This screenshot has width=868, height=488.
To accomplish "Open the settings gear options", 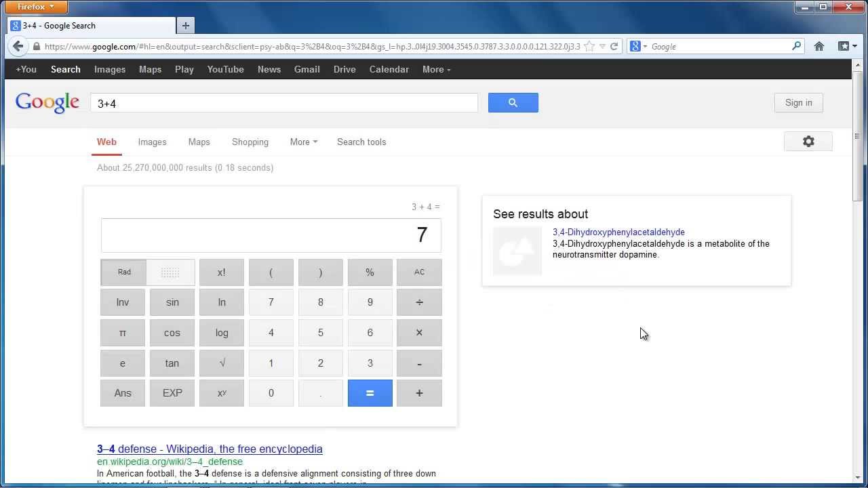I will pos(808,141).
